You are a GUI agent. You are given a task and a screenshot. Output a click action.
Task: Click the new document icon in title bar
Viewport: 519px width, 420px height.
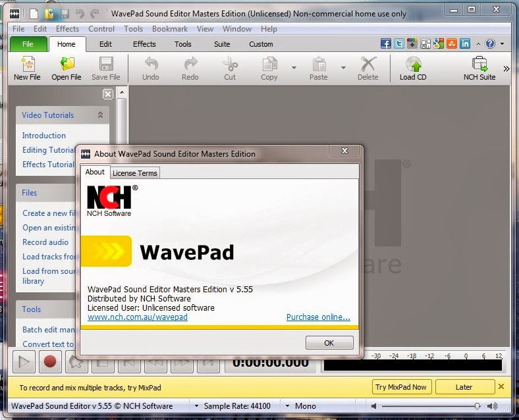point(34,14)
